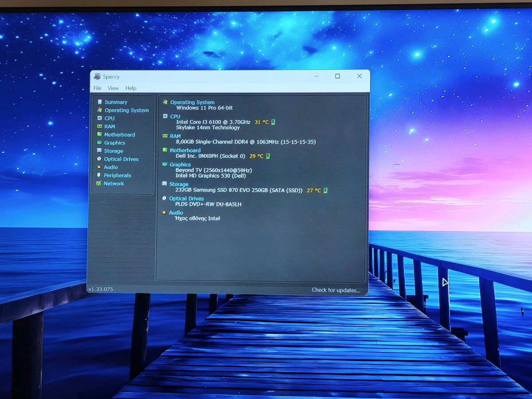Click the Storage drive icon in sidebar
The width and height of the screenshot is (532, 399).
click(99, 151)
